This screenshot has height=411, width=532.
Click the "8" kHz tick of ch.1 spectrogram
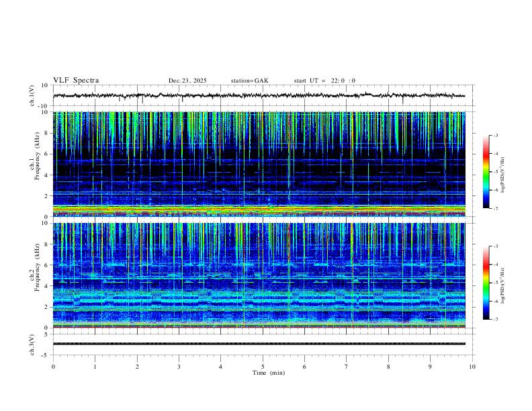[x=47, y=133]
